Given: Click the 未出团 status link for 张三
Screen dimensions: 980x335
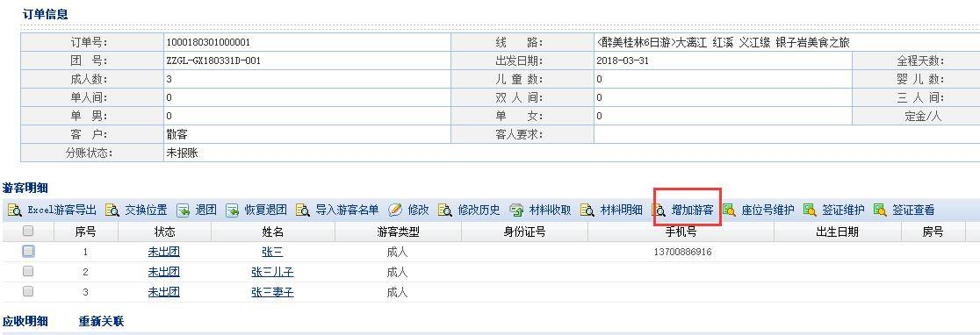Looking at the screenshot, I should 163,252.
